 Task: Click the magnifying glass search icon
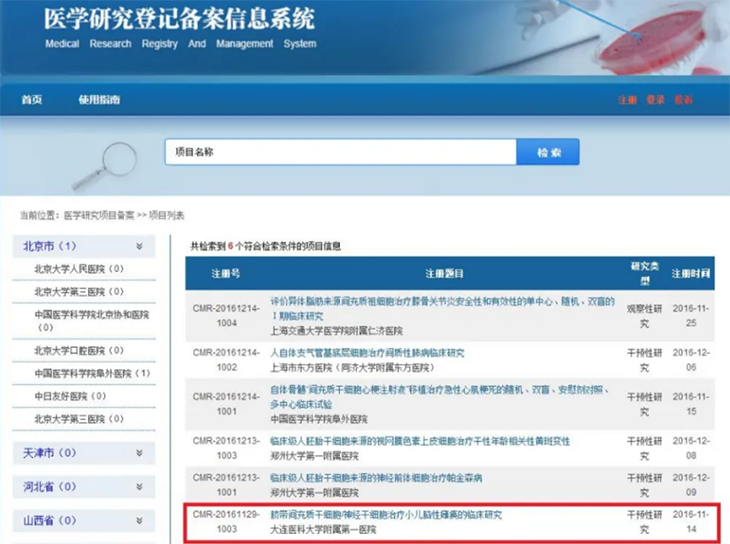pyautogui.click(x=105, y=166)
